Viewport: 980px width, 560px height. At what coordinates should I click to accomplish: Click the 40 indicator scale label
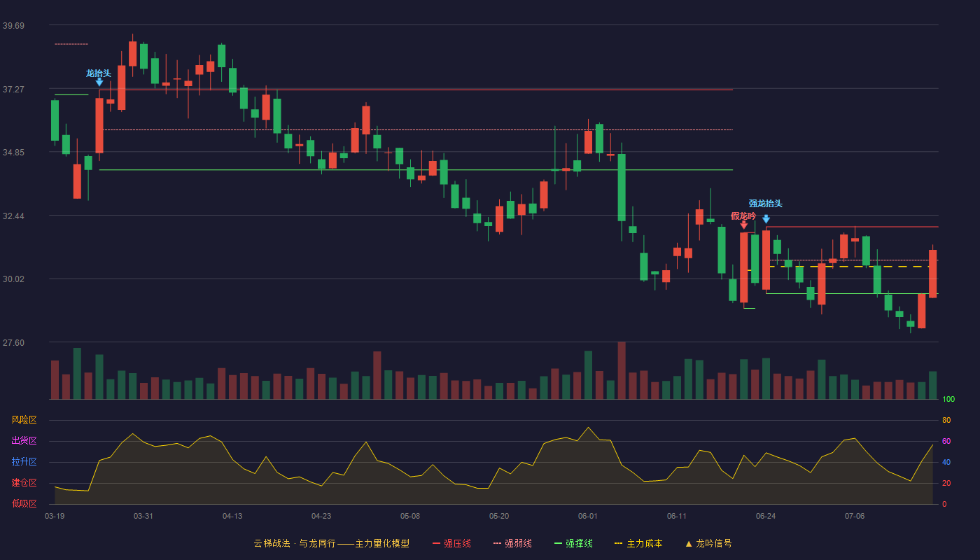click(x=946, y=462)
